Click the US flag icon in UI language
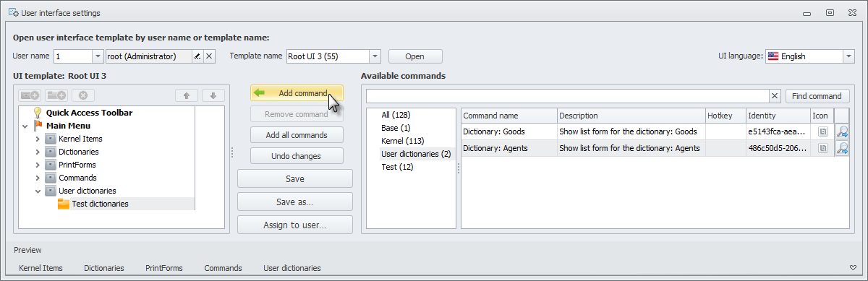Image resolution: width=868 pixels, height=281 pixels. [x=773, y=56]
